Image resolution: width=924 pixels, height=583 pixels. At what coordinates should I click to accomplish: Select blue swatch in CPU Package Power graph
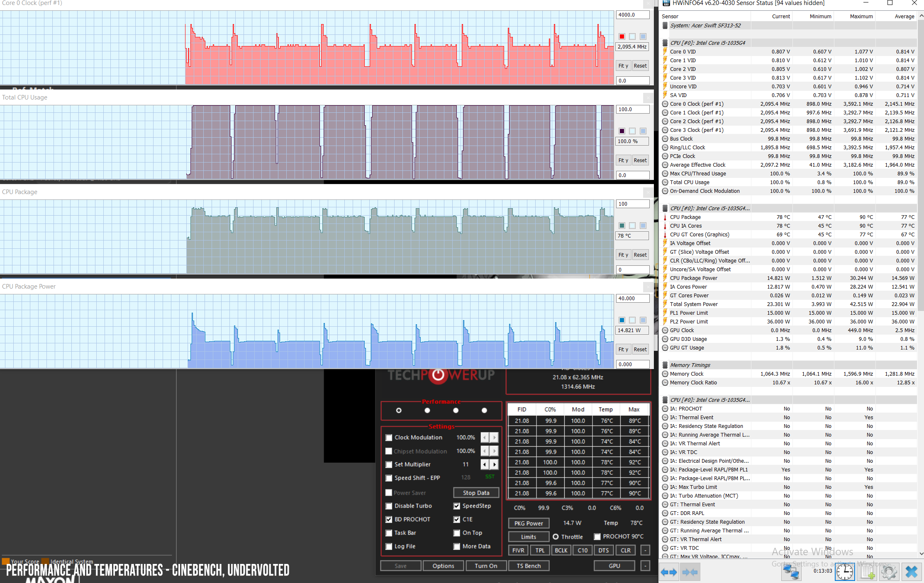[x=622, y=320]
